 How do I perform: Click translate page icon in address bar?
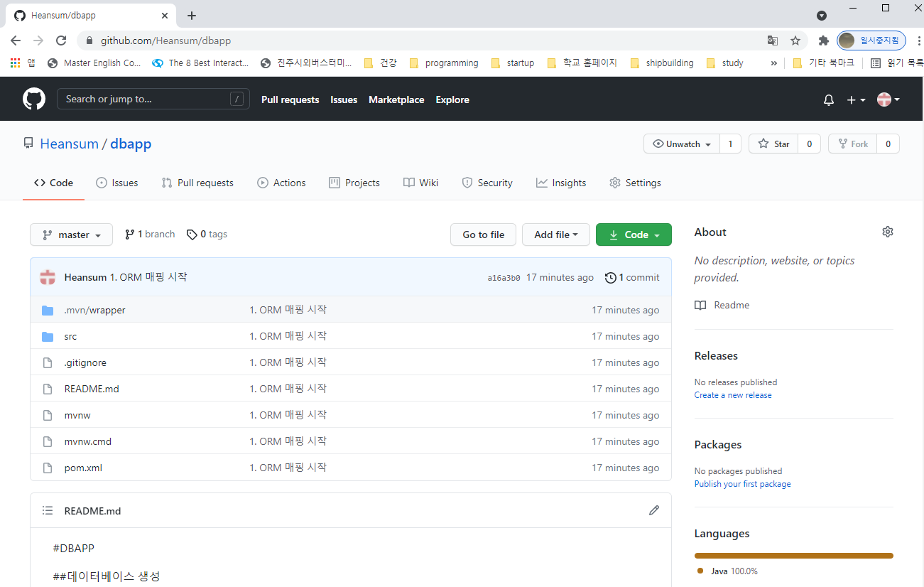coord(773,41)
